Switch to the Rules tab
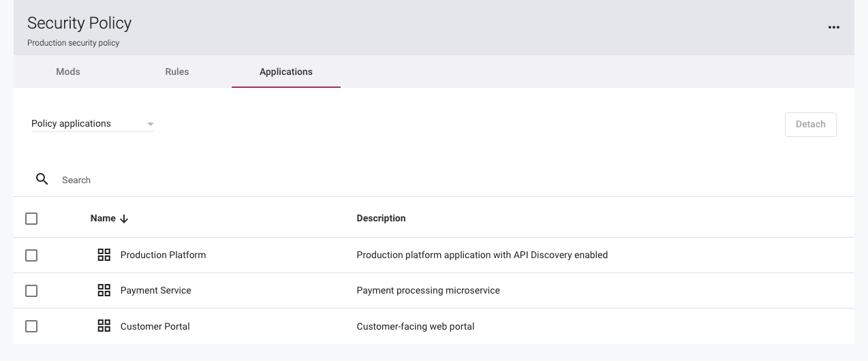 177,72
